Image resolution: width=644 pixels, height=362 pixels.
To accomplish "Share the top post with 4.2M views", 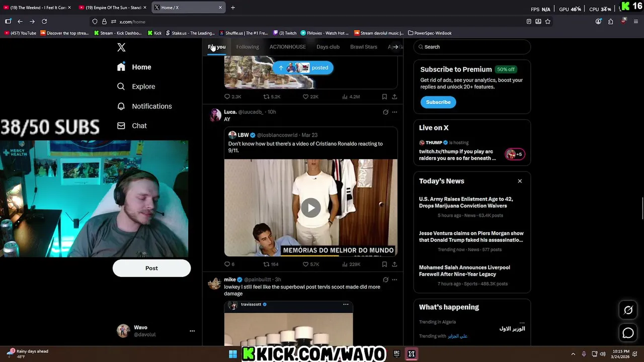I will [x=394, y=97].
